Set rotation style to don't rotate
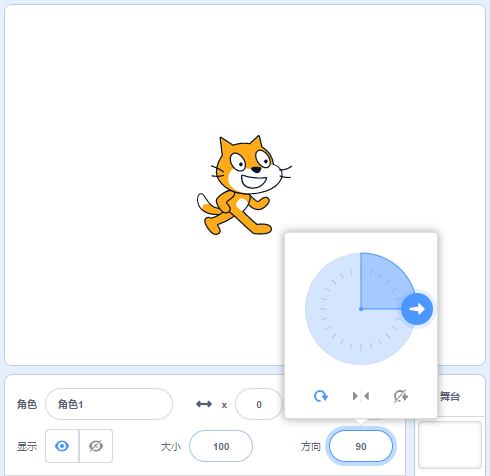The image size is (490, 476). pyautogui.click(x=400, y=396)
